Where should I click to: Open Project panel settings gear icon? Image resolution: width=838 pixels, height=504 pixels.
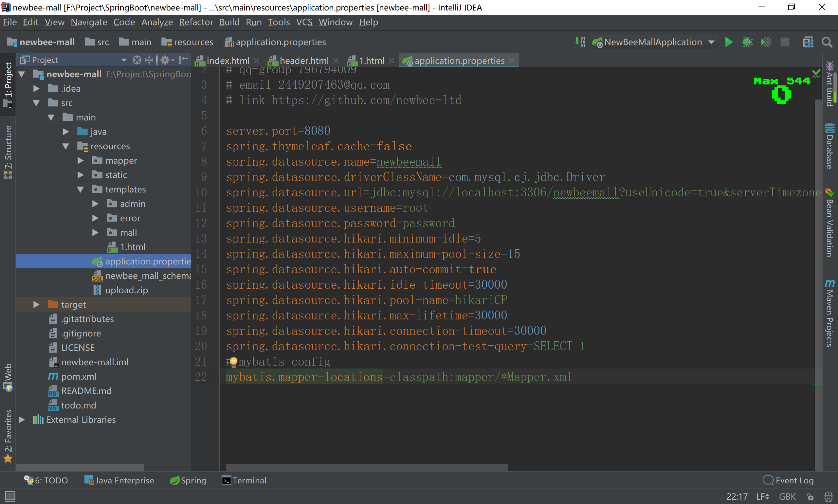pos(165,60)
